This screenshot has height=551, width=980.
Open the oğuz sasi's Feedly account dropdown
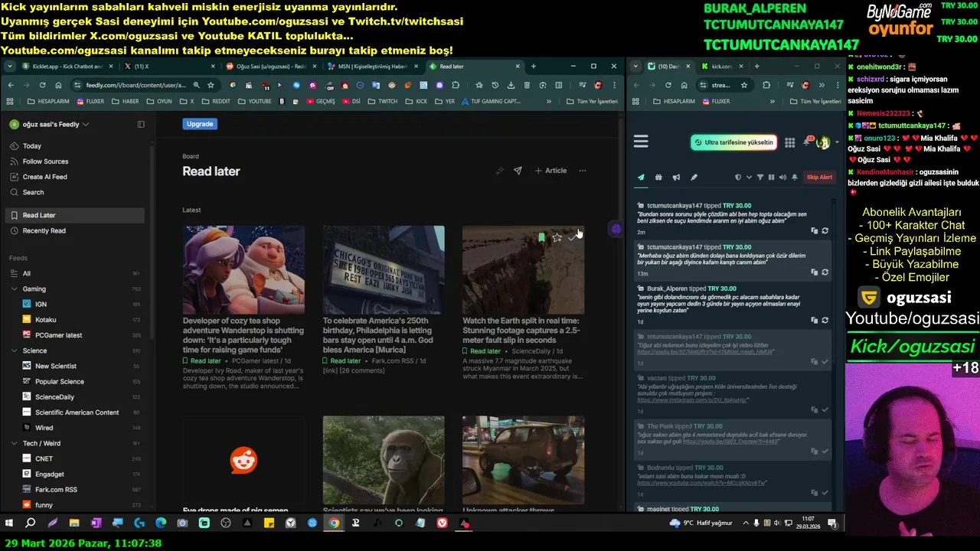coord(50,124)
